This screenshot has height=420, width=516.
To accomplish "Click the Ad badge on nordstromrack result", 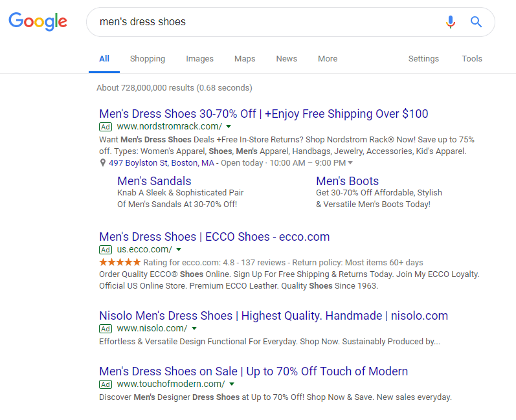I will click(106, 127).
